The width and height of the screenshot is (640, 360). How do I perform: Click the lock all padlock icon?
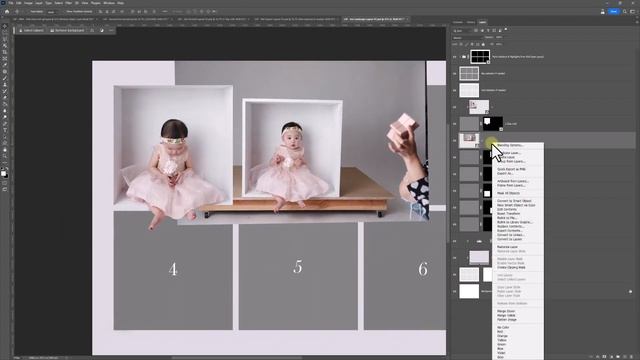coord(484,44)
